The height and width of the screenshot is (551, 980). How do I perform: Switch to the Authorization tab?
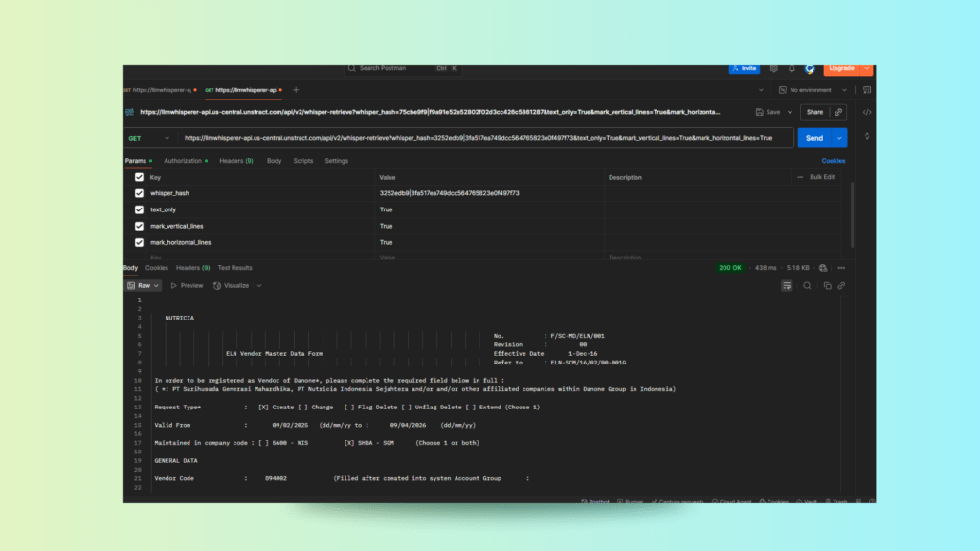(184, 161)
